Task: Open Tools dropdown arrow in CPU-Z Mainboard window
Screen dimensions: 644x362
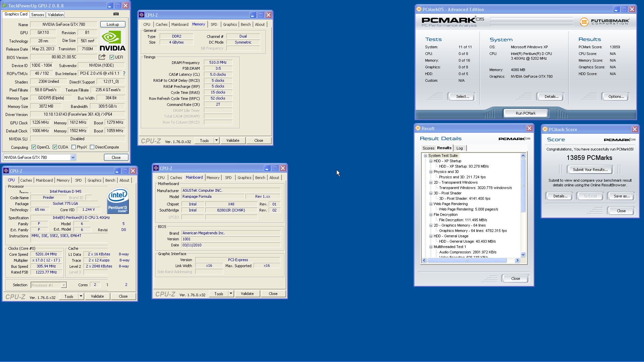Action: point(231,294)
